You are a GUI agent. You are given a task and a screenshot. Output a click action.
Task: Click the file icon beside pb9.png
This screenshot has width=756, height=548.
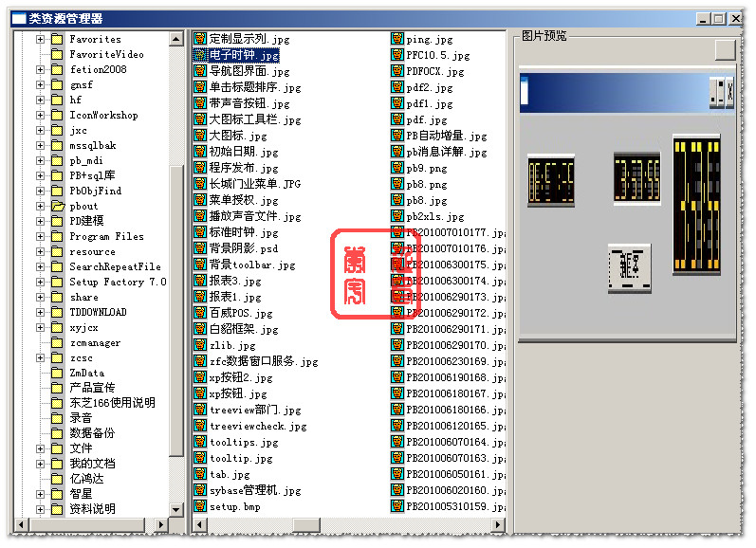[x=397, y=168]
